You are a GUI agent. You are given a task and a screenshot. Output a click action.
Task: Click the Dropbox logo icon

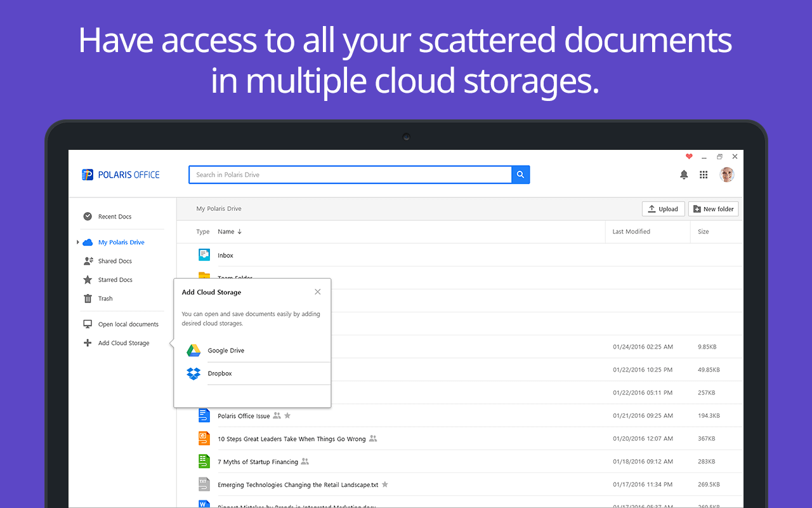tap(193, 373)
